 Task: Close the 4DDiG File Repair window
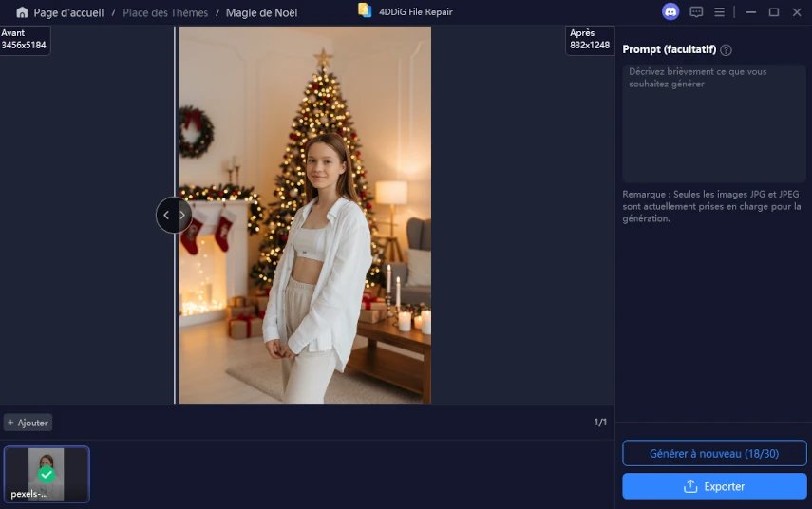[797, 12]
